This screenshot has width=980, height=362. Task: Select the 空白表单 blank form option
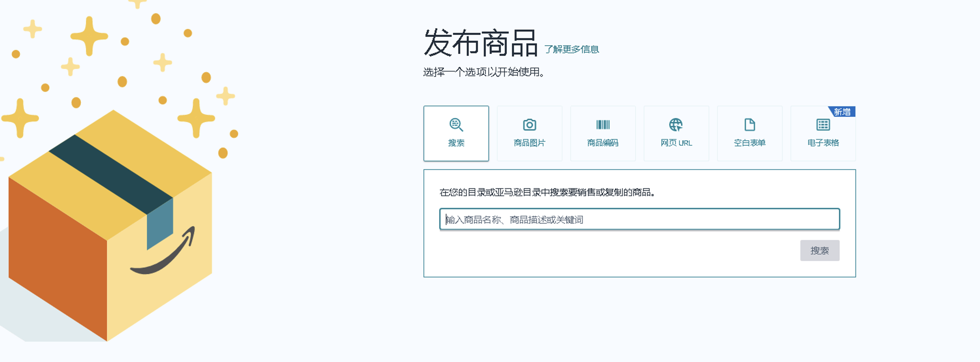click(x=750, y=133)
